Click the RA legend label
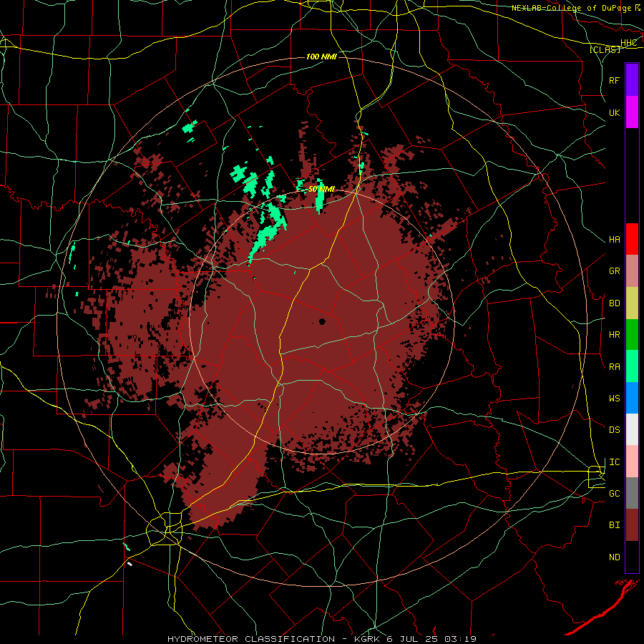This screenshot has width=644, height=644. (614, 367)
